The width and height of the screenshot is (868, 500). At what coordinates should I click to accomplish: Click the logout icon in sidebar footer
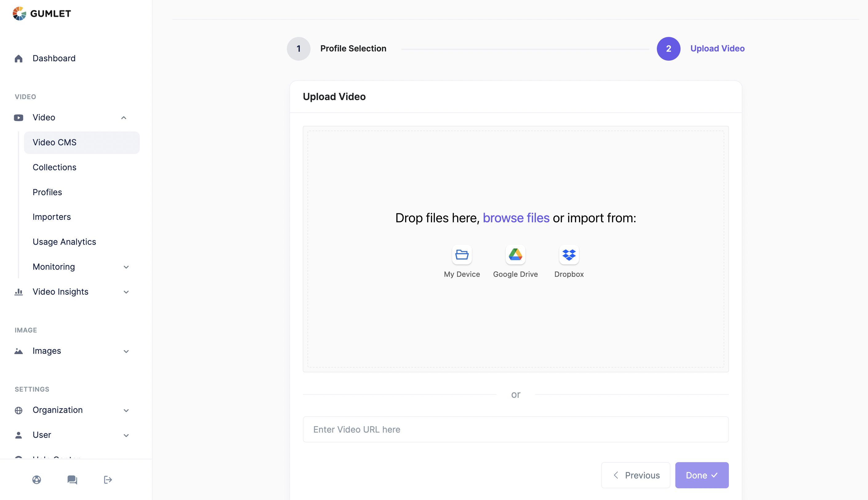pos(108,480)
